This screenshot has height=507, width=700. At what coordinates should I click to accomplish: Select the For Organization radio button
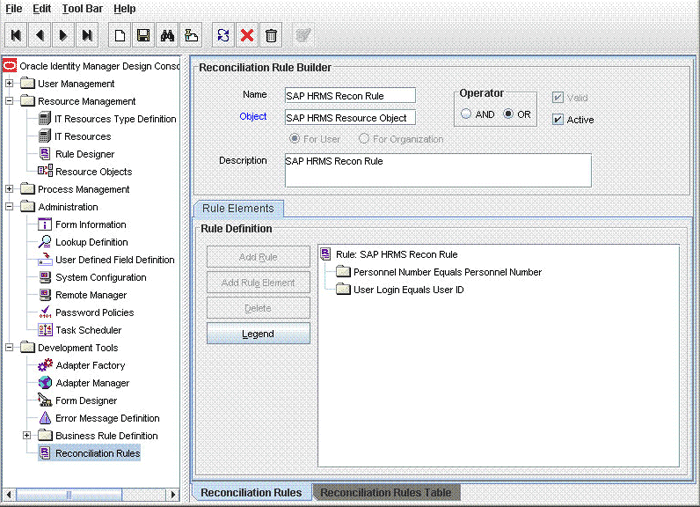[x=364, y=138]
